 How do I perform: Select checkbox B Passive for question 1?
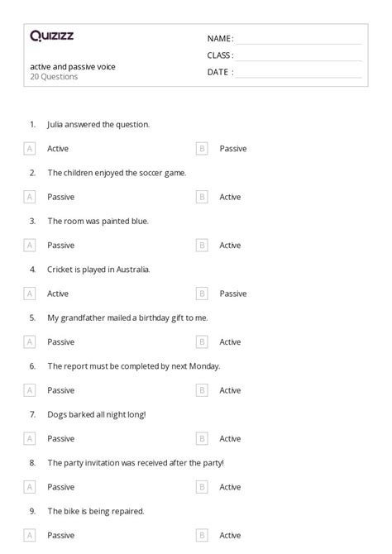(x=202, y=149)
